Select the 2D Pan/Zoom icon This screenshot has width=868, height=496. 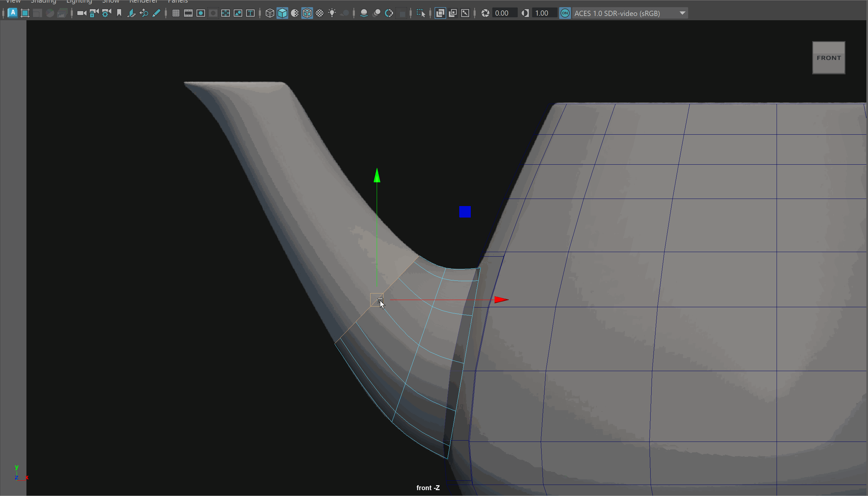(144, 13)
